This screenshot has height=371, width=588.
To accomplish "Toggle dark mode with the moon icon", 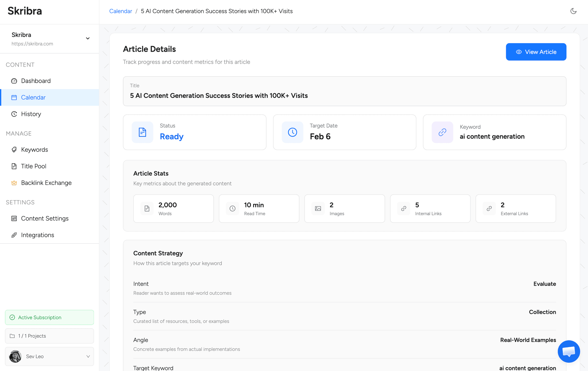I will (x=573, y=11).
